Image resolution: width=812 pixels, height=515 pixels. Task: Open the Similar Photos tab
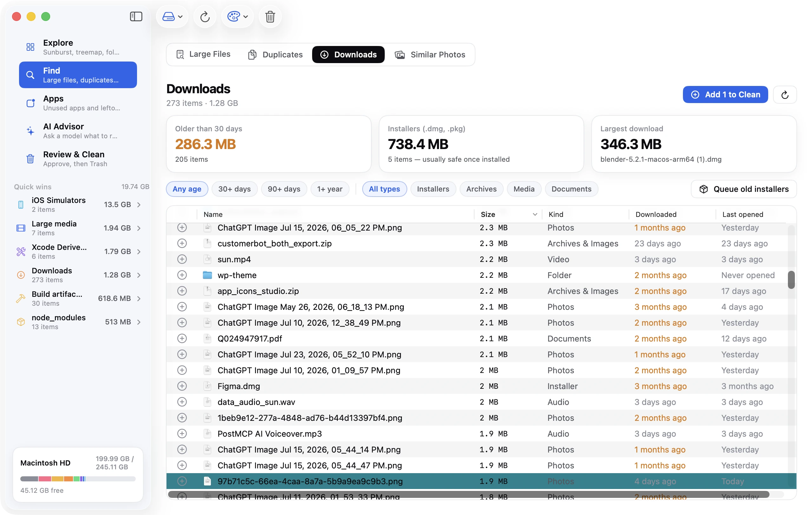tap(430, 54)
